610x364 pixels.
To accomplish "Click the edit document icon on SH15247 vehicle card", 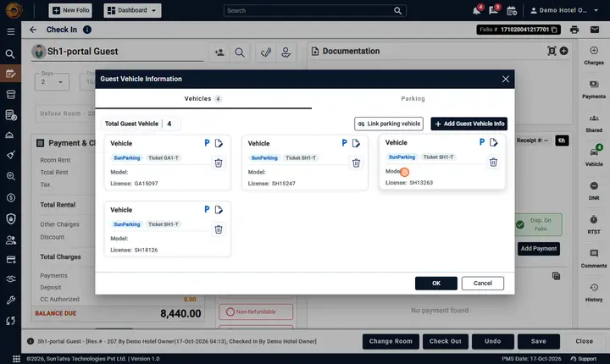I will pos(356,143).
